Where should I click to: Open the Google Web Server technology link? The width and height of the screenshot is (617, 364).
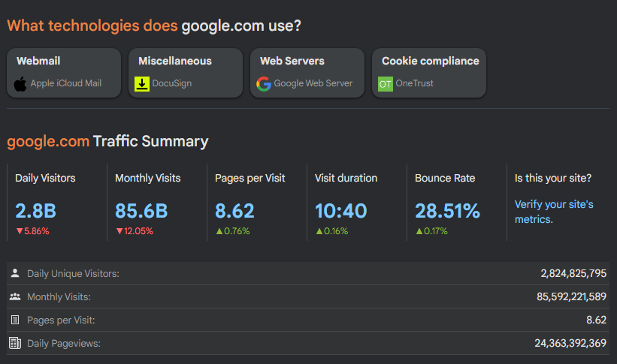pyautogui.click(x=313, y=83)
